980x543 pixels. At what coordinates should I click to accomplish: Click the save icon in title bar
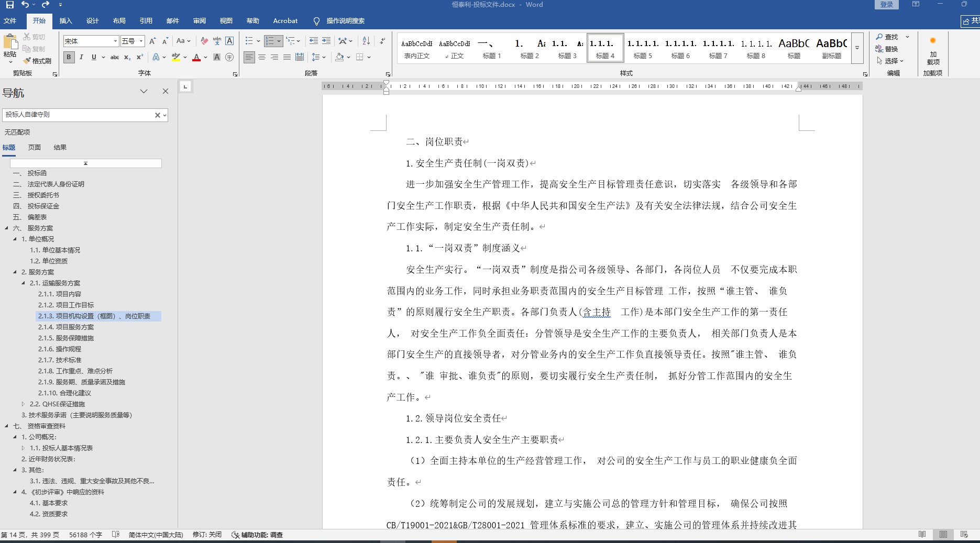[x=9, y=5]
